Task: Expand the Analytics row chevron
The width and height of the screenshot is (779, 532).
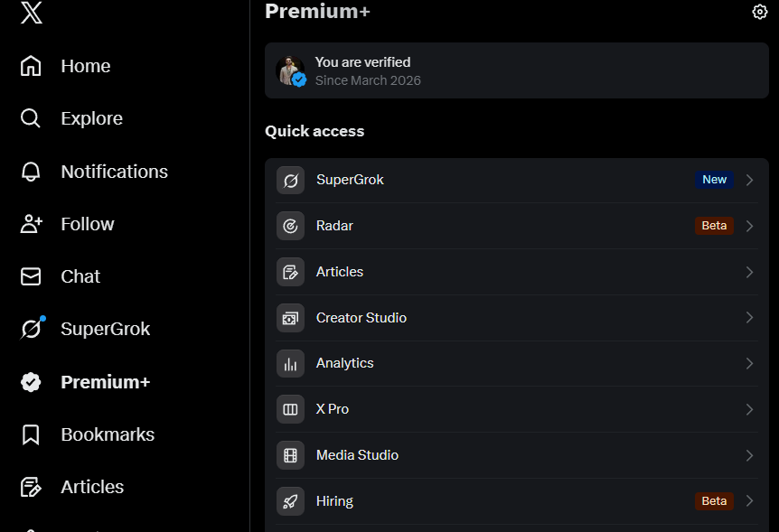Action: tap(750, 364)
